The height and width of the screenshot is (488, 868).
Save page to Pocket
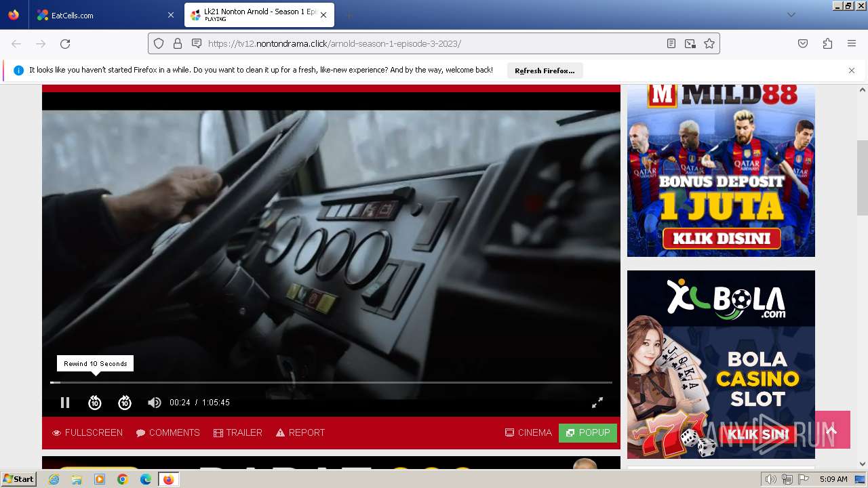point(803,43)
